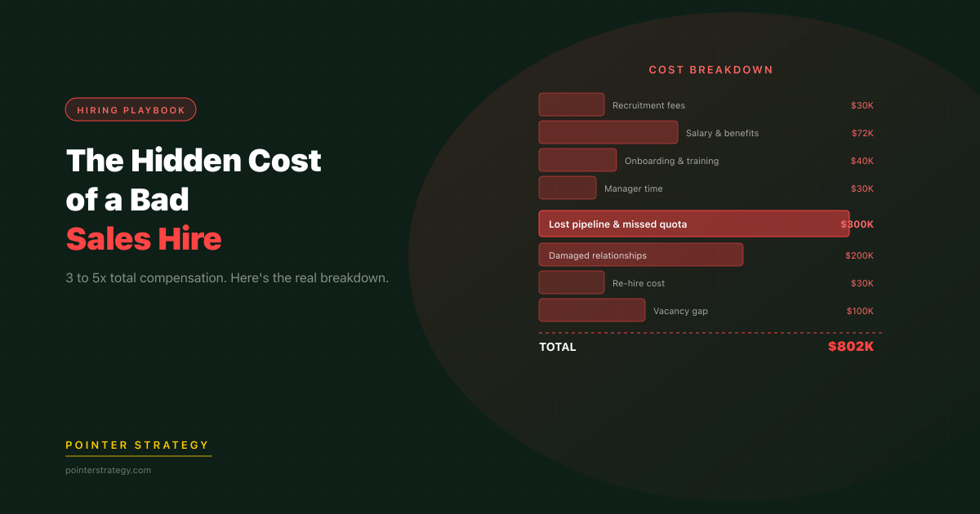Click the COST BREAKDOWN heading

point(710,70)
